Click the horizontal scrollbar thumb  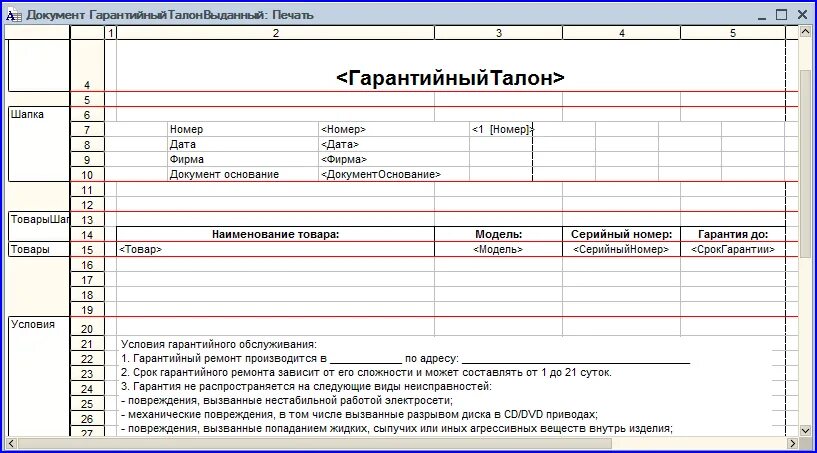[x=314, y=444]
